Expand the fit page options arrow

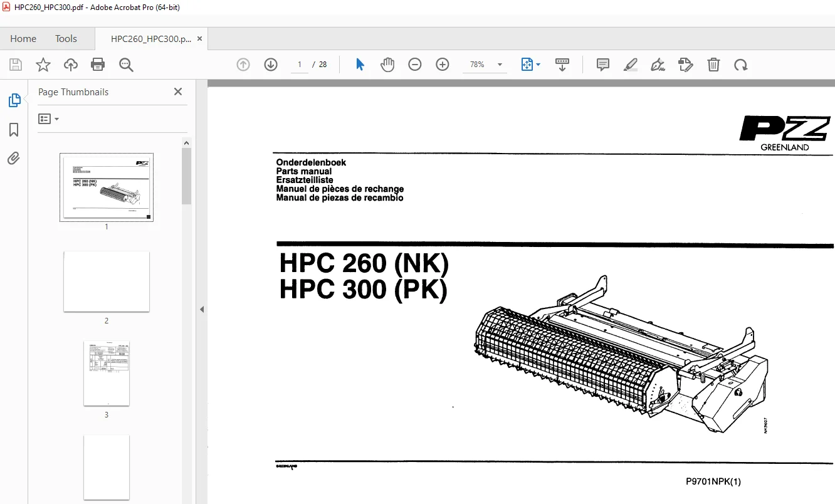point(538,65)
